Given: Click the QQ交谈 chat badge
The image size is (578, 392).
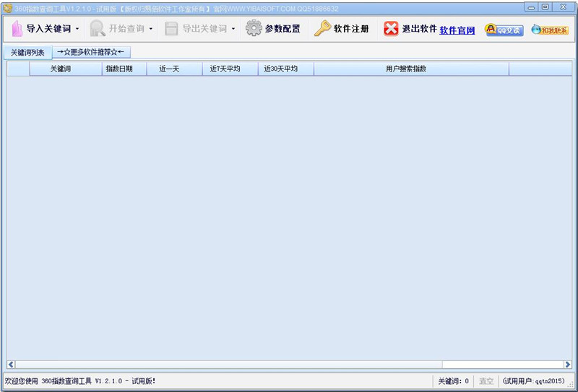Looking at the screenshot, I should 504,30.
